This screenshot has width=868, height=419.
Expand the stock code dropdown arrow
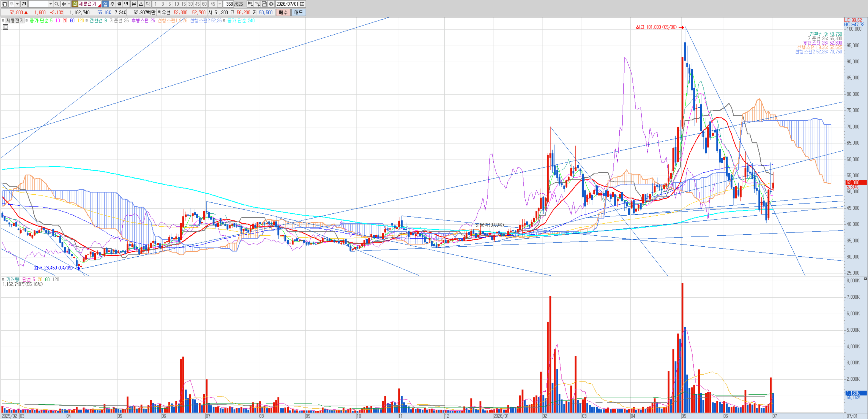coord(51,4)
